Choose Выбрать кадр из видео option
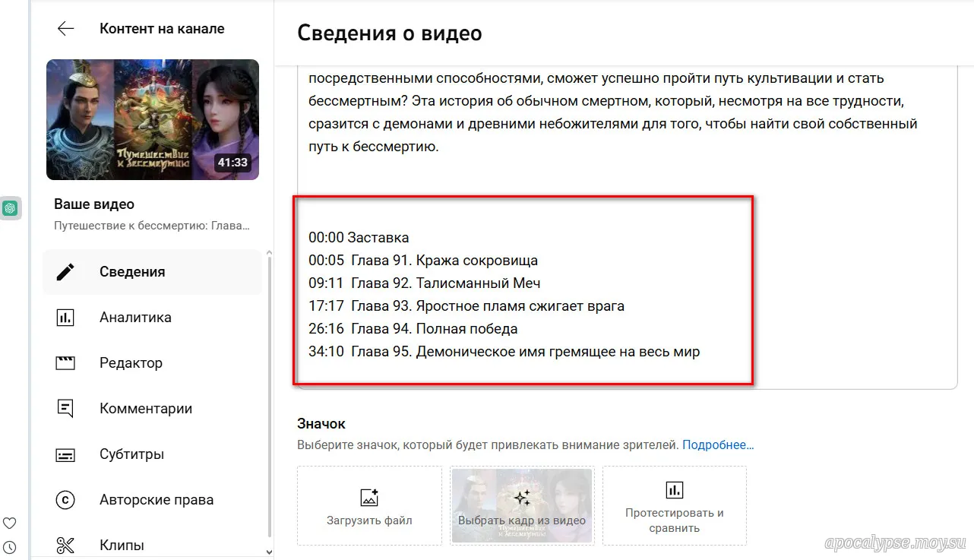 522,506
